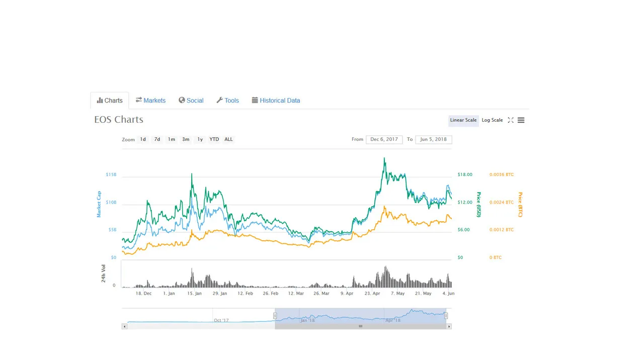Click the left handle of range navigator
Image resolution: width=644 pixels, height=352 pixels.
click(275, 316)
